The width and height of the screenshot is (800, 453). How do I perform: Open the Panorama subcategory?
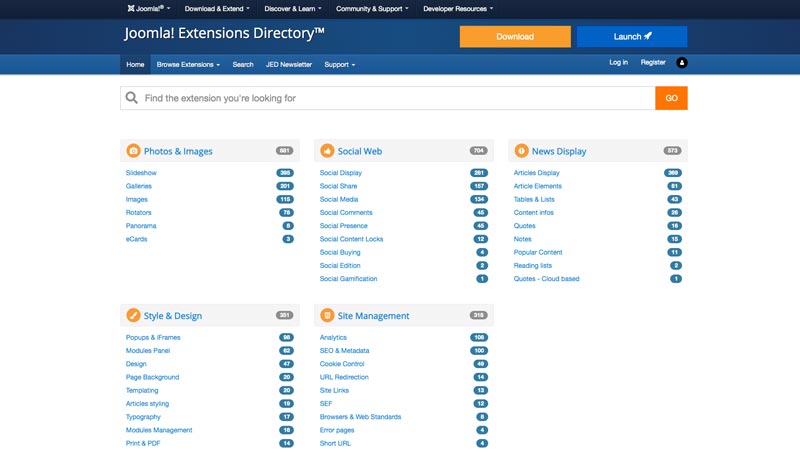click(141, 226)
